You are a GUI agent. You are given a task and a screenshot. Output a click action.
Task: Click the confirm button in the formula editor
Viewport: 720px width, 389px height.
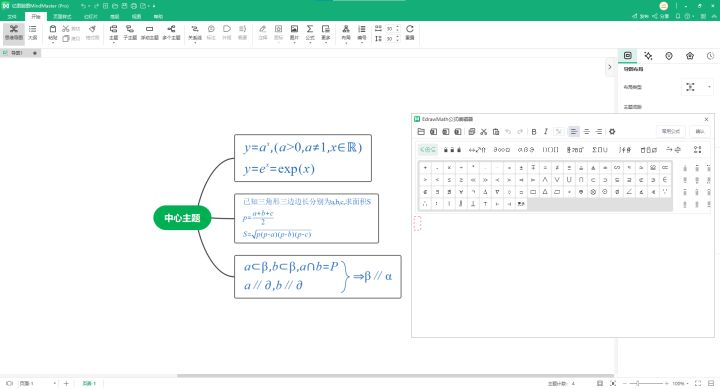700,131
